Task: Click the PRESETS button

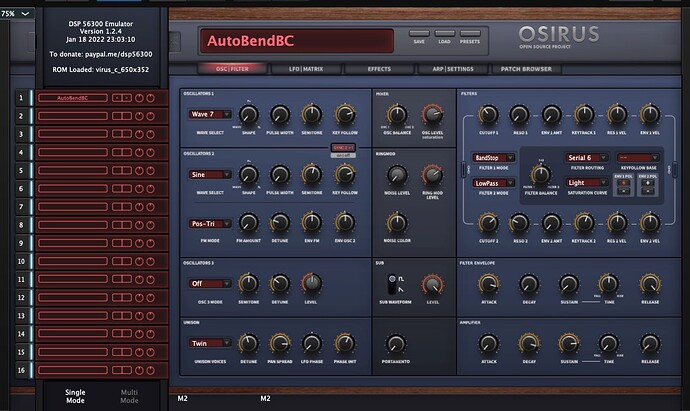Action: click(x=470, y=34)
